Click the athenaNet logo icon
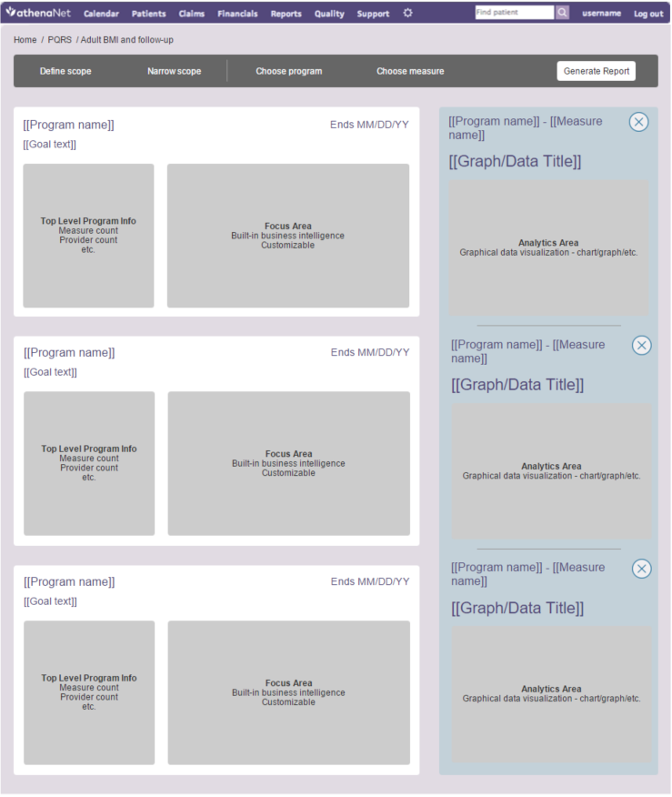The width and height of the screenshot is (672, 797). (x=11, y=13)
